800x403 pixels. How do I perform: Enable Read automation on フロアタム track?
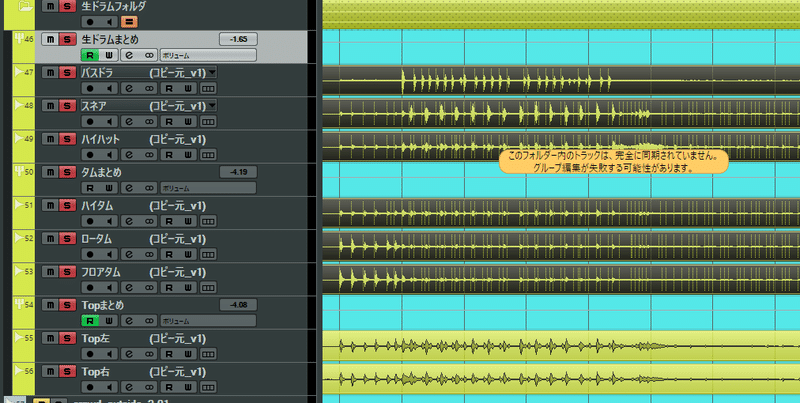pos(168,287)
